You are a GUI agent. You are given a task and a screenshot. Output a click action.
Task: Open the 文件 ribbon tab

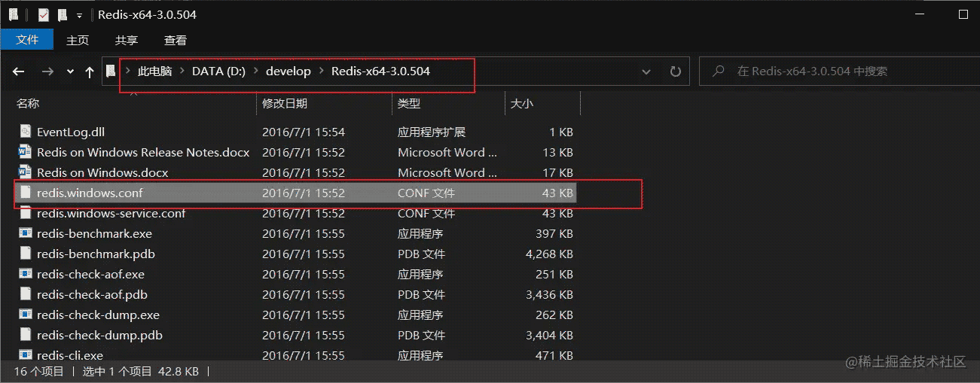[27, 40]
